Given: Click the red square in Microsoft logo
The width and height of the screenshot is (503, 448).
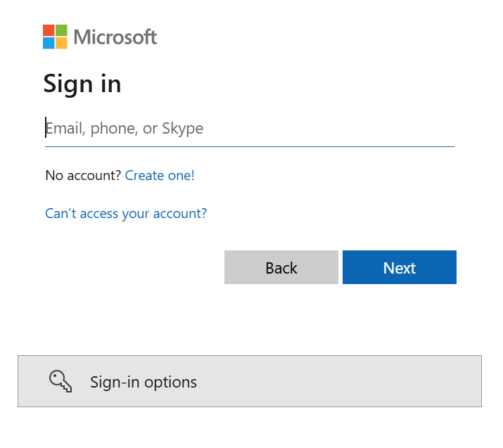Looking at the screenshot, I should (x=49, y=30).
